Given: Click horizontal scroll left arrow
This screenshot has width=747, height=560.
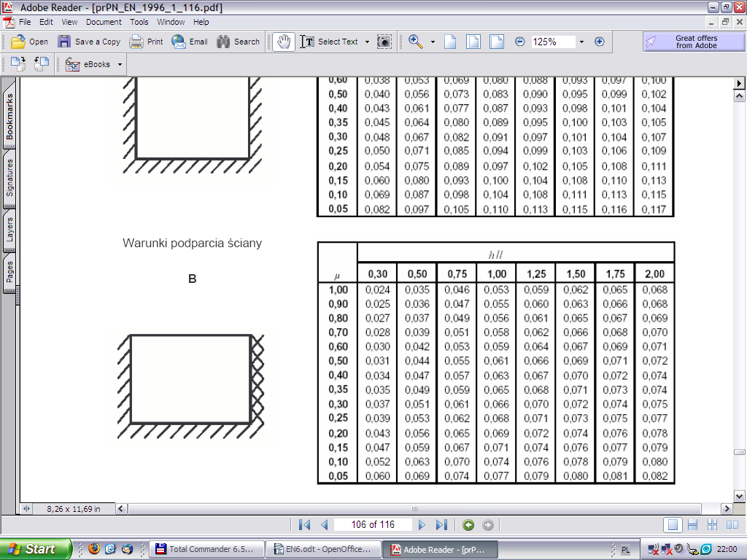Looking at the screenshot, I should pos(120,508).
